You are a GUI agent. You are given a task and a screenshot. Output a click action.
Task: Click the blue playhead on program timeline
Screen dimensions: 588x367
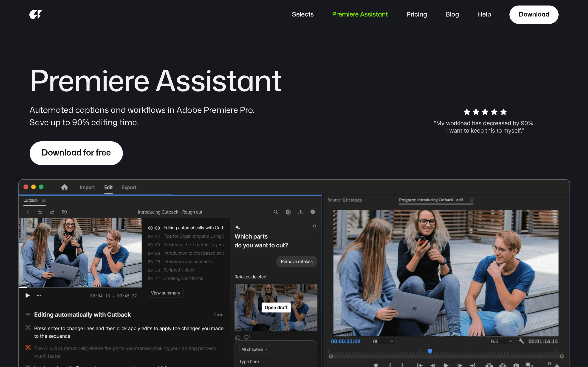(430, 351)
